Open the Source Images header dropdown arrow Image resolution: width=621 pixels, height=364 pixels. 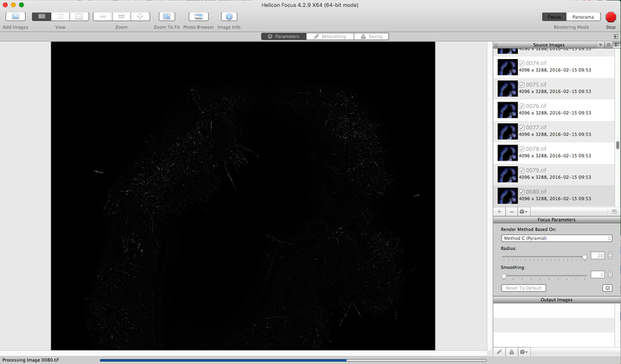(x=600, y=45)
